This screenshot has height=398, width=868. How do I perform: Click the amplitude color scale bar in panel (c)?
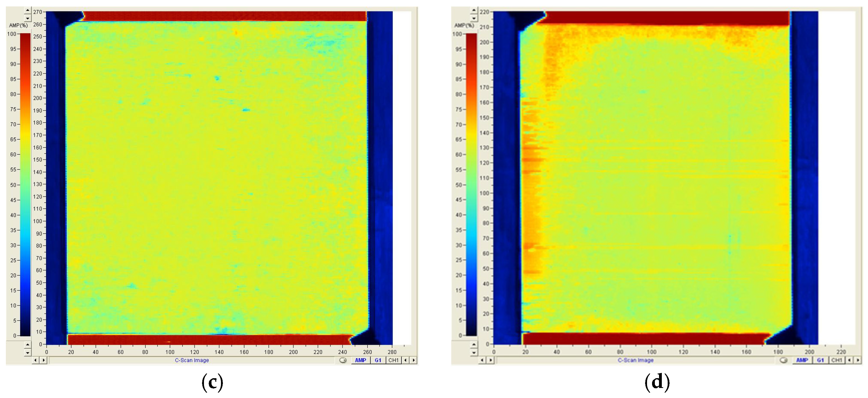tap(25, 185)
